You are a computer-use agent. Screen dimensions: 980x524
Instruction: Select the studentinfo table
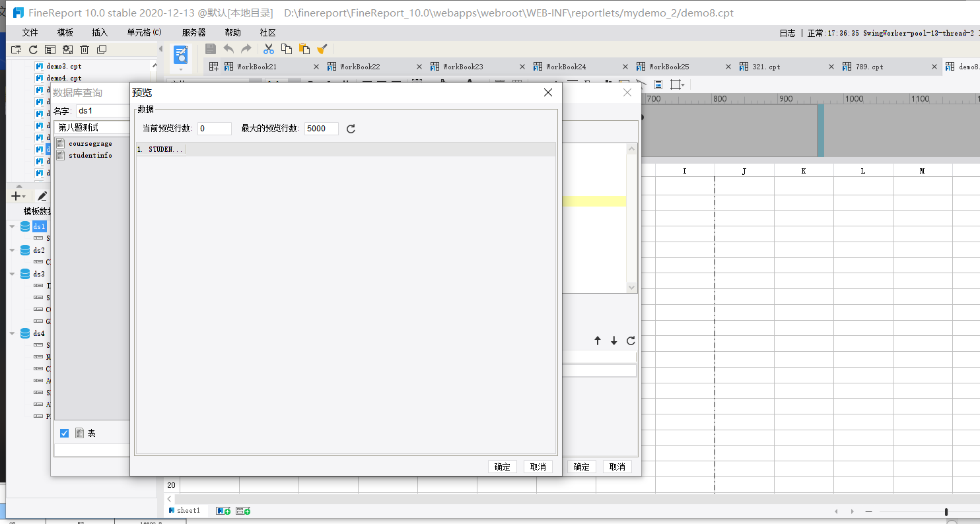[x=90, y=155]
